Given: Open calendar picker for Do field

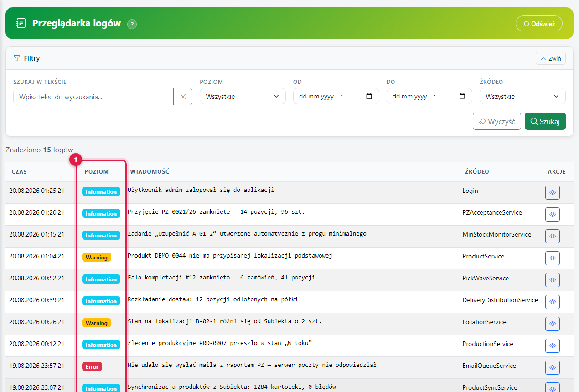Looking at the screenshot, I should tap(462, 97).
